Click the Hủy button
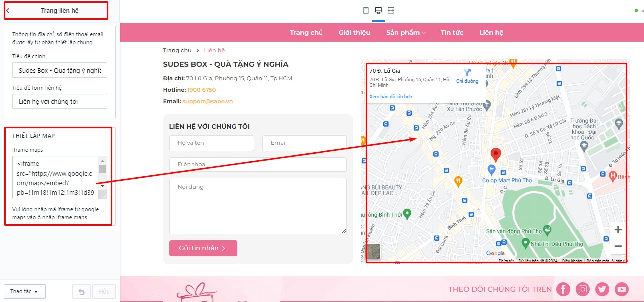The width and height of the screenshot is (644, 302). pyautogui.click(x=104, y=291)
